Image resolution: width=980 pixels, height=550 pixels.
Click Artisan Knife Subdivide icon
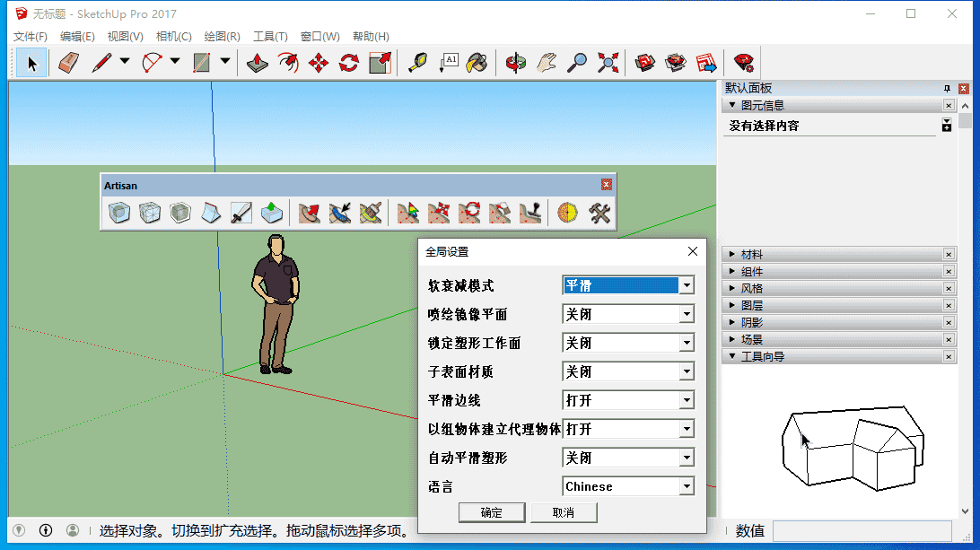coord(241,213)
